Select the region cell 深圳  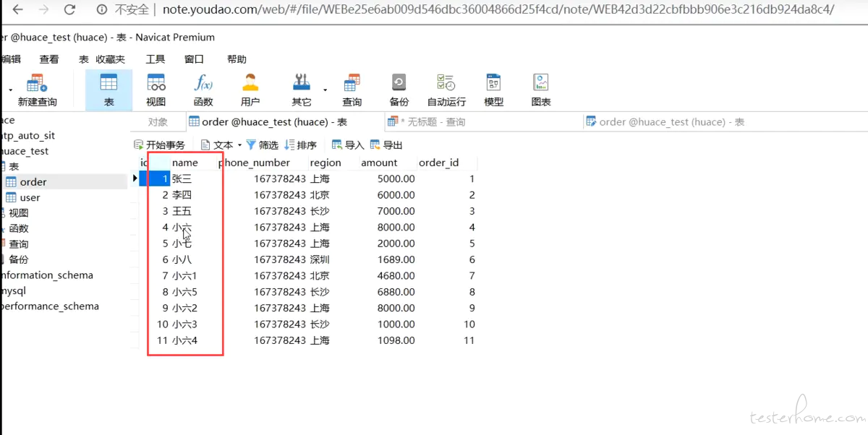point(320,259)
